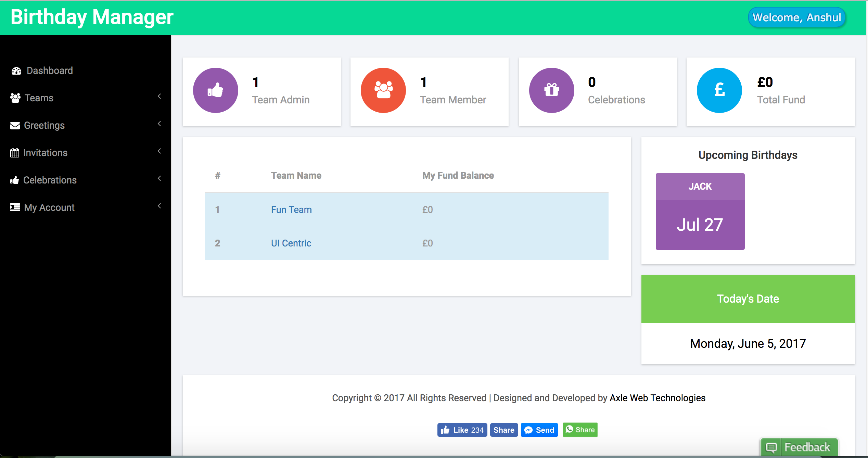Image resolution: width=868 pixels, height=458 pixels.
Task: Open the Fun Team link
Action: pos(291,209)
